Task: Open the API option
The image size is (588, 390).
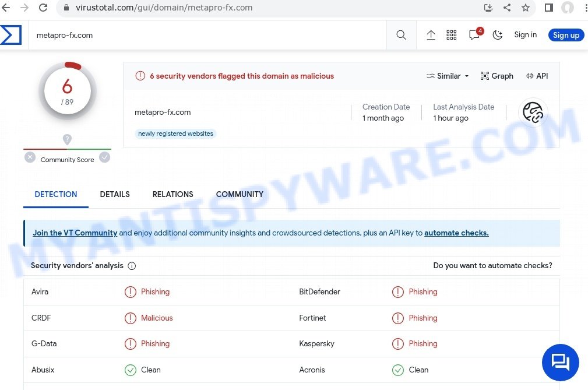Action: click(537, 76)
